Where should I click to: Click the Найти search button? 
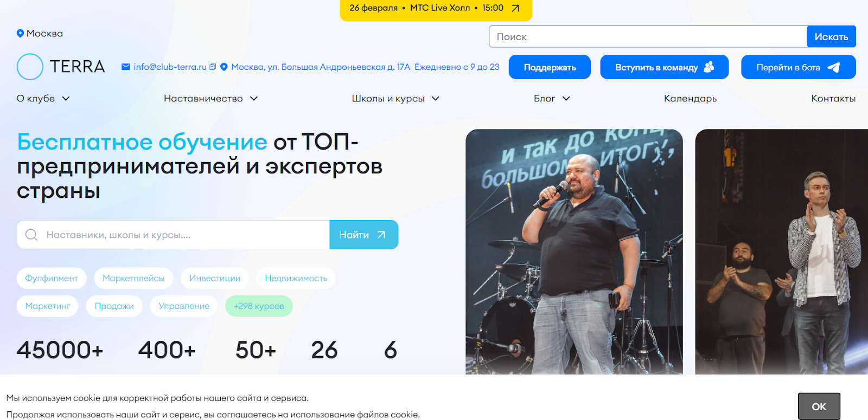tap(363, 235)
